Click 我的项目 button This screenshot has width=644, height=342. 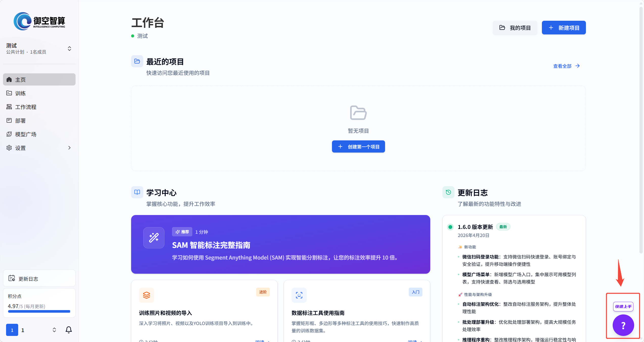[x=515, y=28]
